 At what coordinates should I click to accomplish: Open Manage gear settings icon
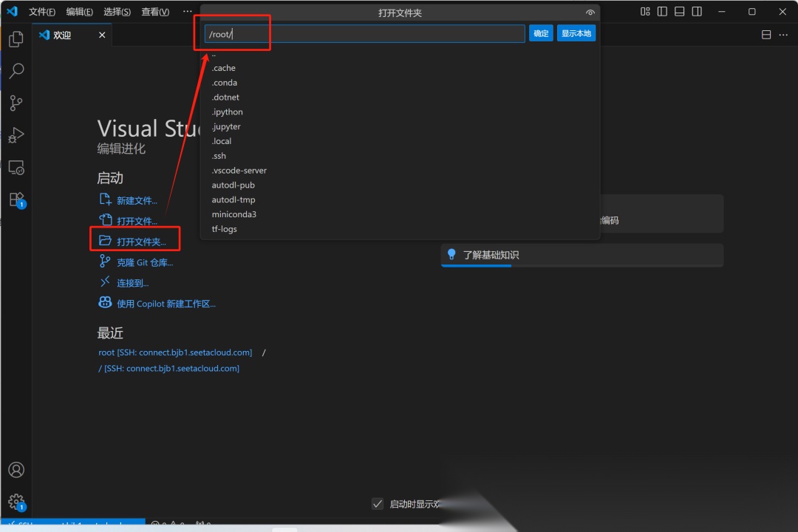(16, 502)
